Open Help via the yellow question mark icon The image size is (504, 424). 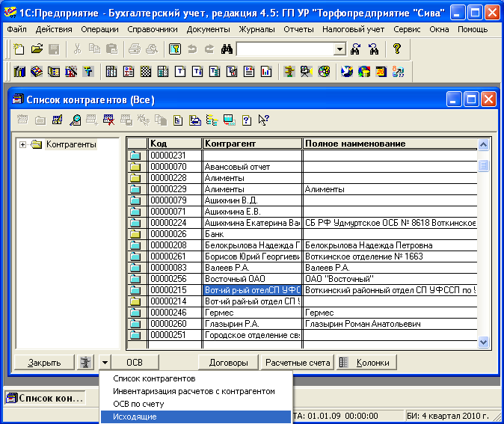click(397, 49)
